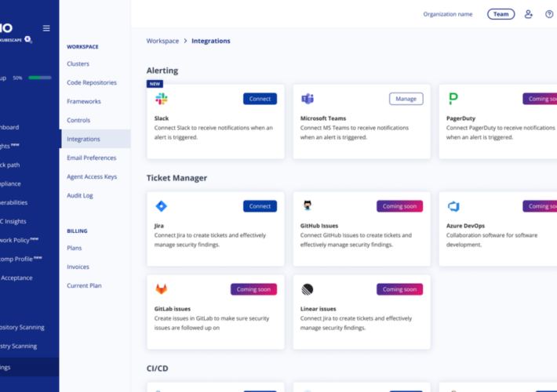
Task: Click the Alerting section heading
Action: (162, 71)
